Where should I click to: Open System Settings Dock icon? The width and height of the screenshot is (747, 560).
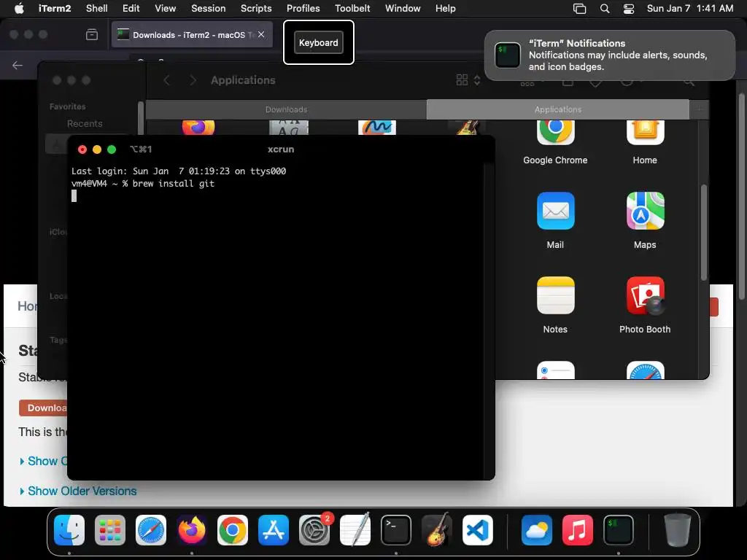tap(314, 530)
